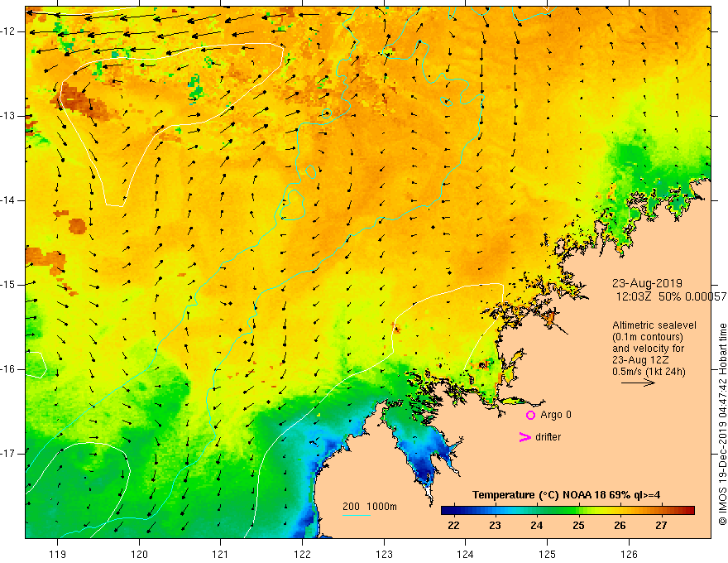
Task: Click the magenta drifter arrow symbol
Action: (x=524, y=437)
